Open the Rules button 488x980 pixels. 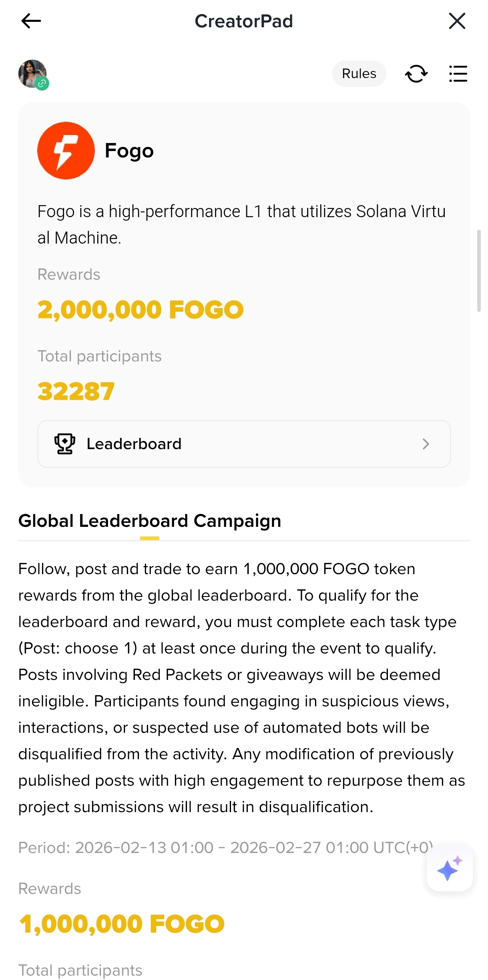(x=359, y=74)
